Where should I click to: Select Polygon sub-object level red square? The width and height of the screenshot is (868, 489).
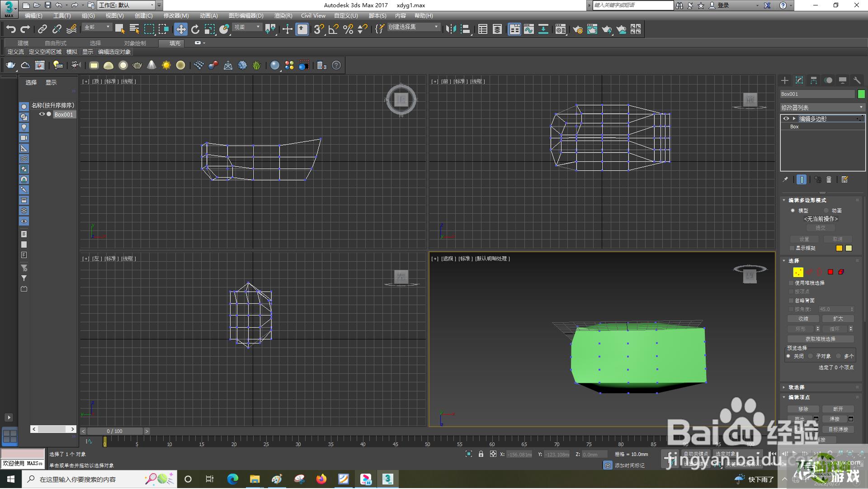pos(830,272)
